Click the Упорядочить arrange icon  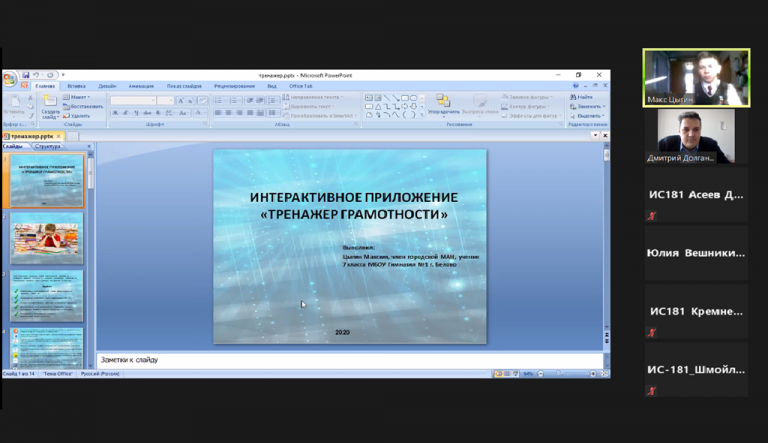443,101
